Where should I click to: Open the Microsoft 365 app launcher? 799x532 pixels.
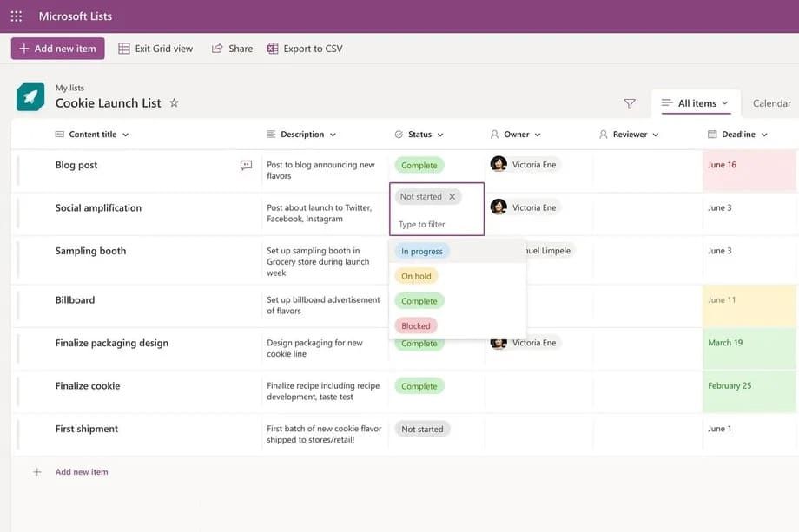[15, 16]
